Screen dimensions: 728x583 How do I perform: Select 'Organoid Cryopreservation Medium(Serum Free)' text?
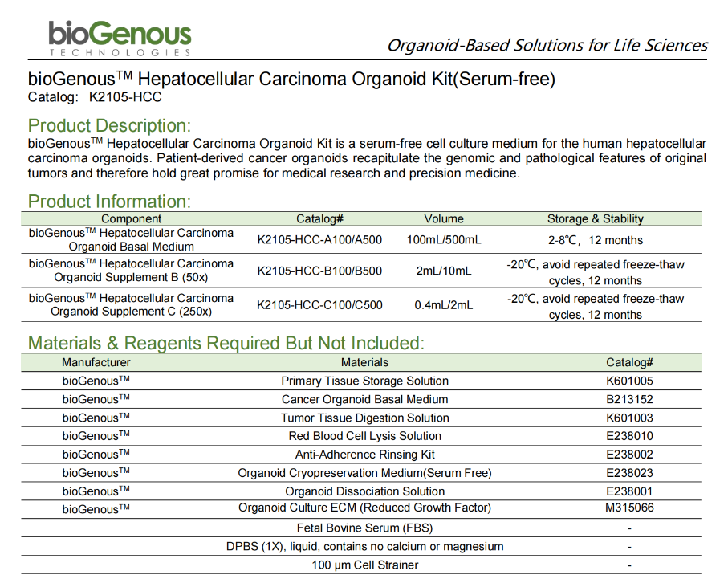click(365, 473)
